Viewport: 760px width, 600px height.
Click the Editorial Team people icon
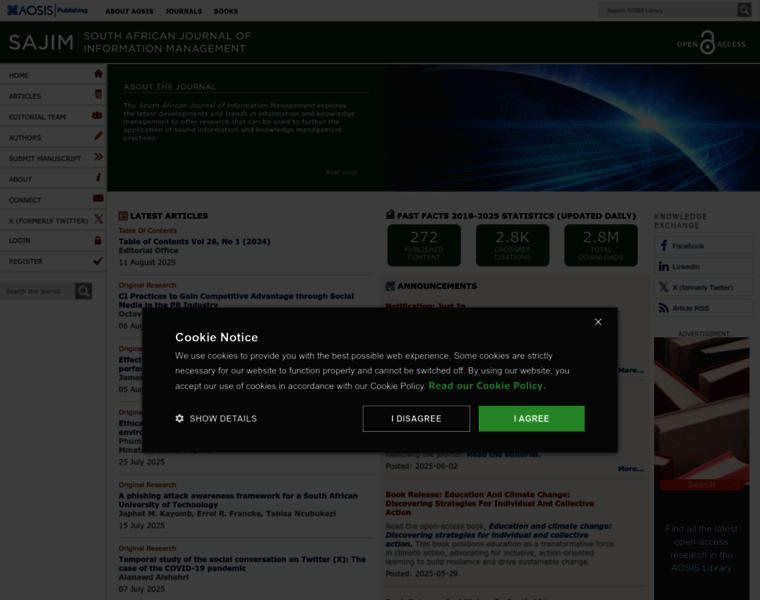[x=97, y=115]
